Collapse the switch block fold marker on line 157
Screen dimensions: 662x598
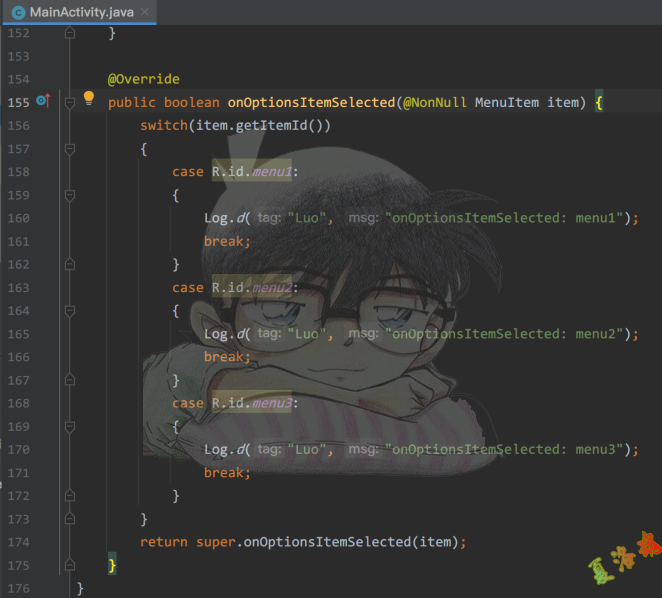click(x=69, y=149)
